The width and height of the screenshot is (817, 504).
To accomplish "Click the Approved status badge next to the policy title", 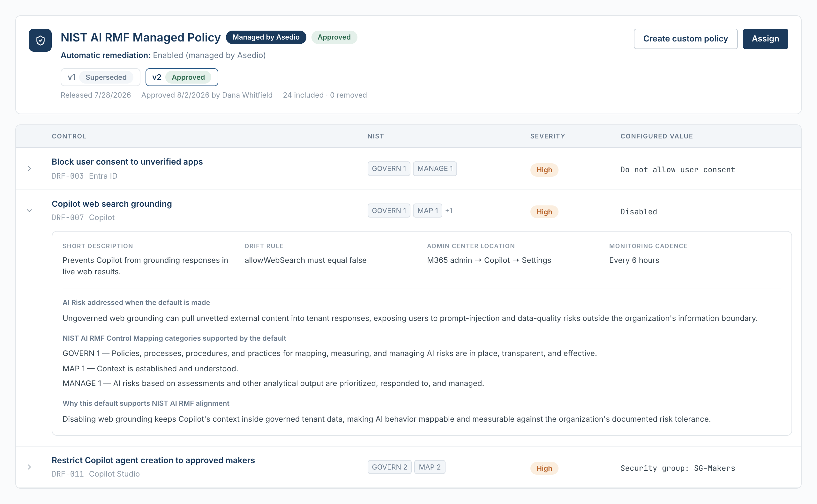I will pyautogui.click(x=334, y=37).
